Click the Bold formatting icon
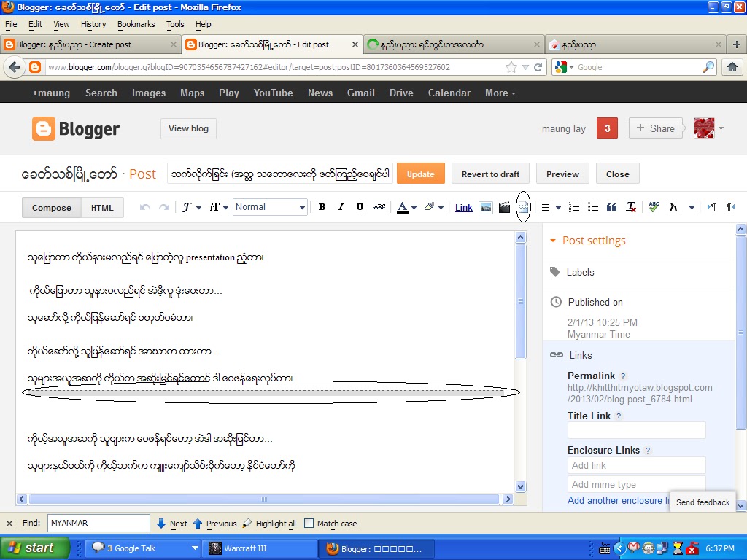The width and height of the screenshot is (747, 560). pyautogui.click(x=322, y=207)
